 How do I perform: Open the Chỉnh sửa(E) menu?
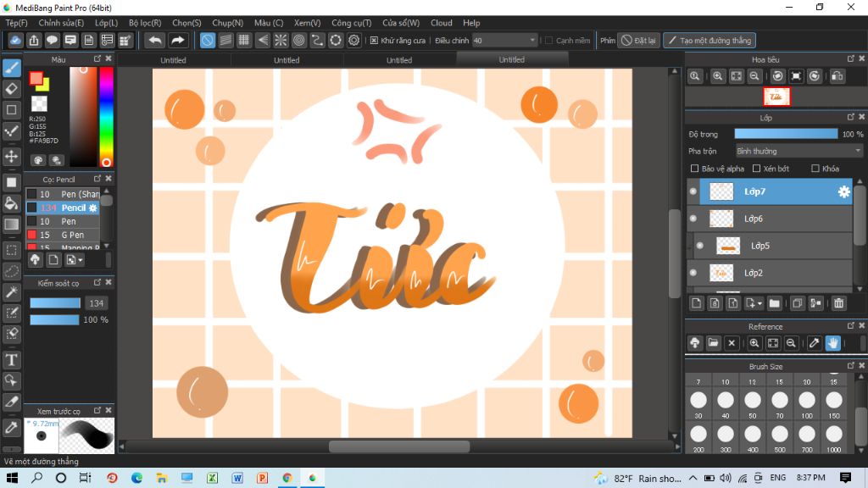point(61,23)
